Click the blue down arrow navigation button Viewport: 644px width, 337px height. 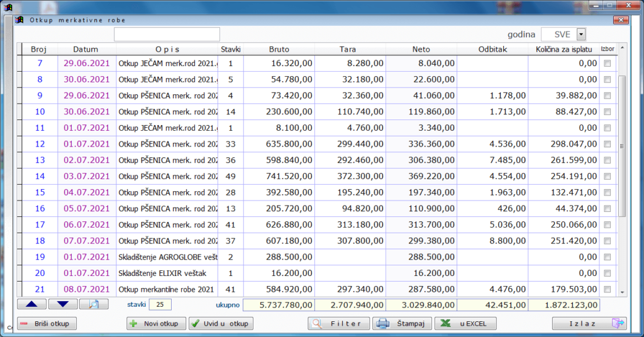[x=63, y=304]
